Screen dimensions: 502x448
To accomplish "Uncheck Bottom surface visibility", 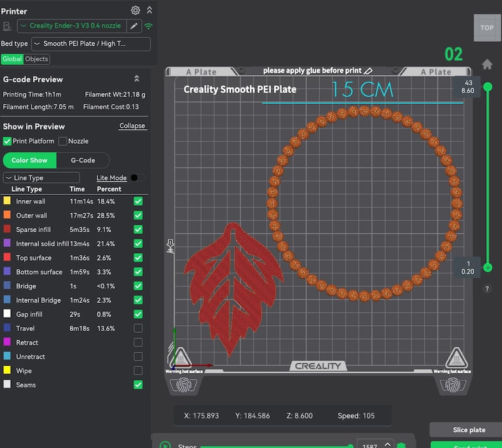I will (138, 271).
